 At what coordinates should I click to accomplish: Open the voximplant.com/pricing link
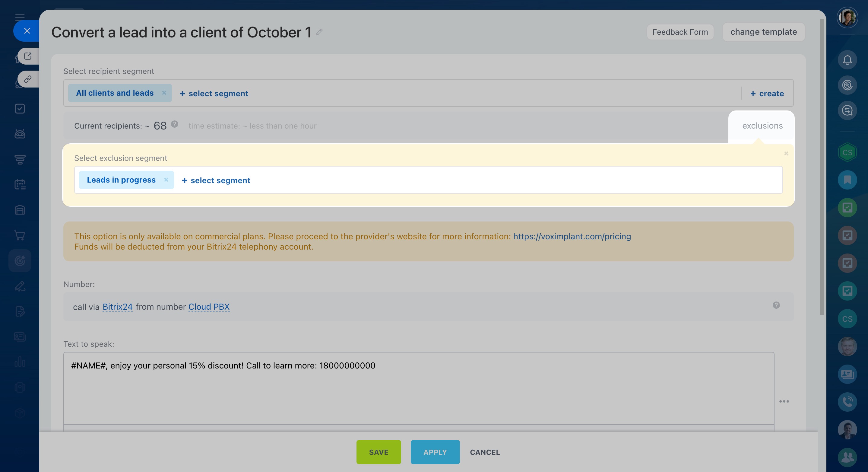(x=572, y=236)
